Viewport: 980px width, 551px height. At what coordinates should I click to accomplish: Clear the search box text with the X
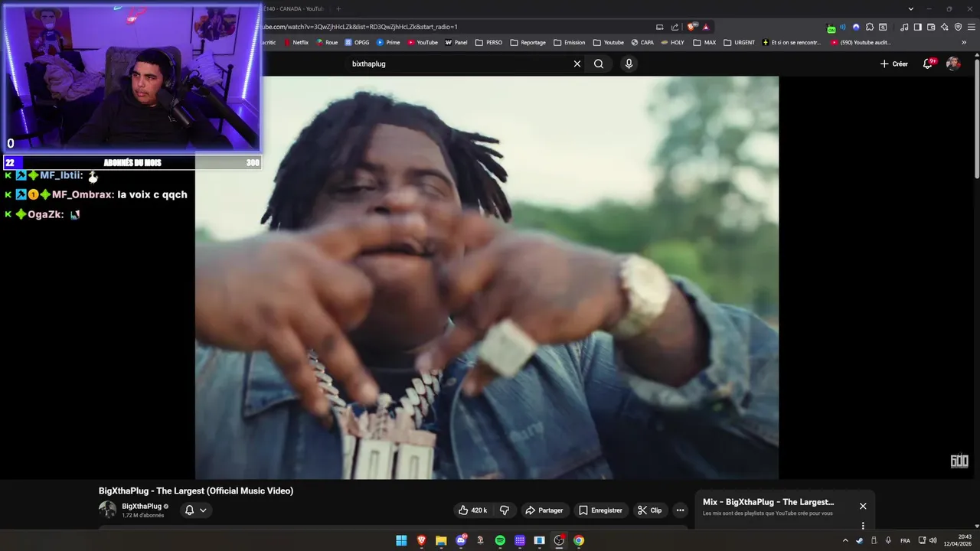point(577,64)
